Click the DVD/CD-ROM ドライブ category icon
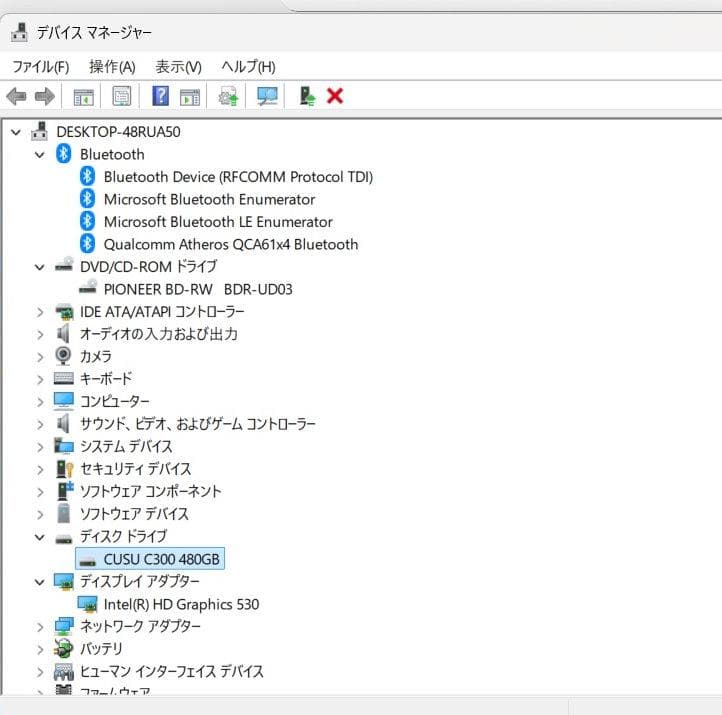The image size is (722, 715). tap(64, 265)
